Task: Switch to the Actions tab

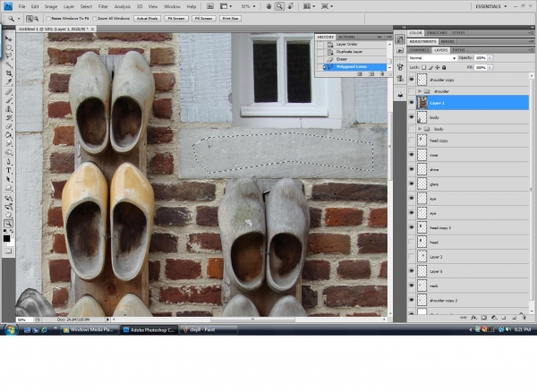Action: [346, 37]
